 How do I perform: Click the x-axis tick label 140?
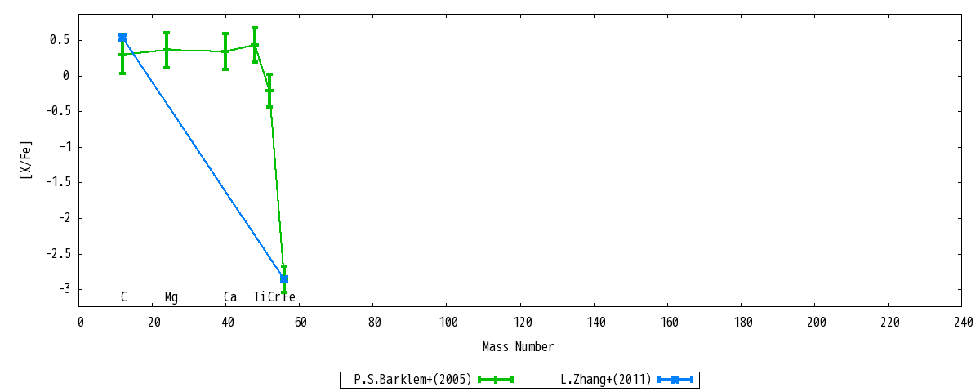coord(595,323)
